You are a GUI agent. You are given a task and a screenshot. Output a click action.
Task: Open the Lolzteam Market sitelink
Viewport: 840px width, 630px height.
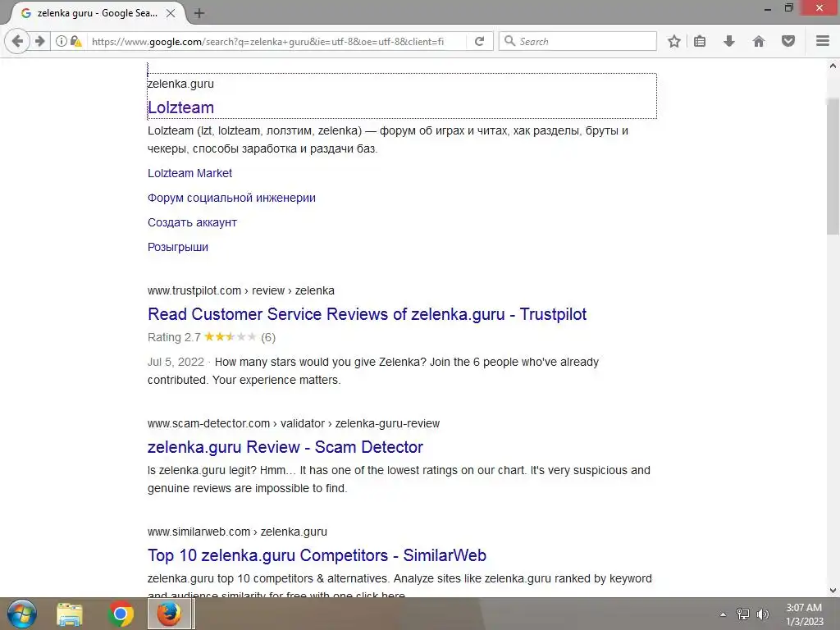tap(189, 173)
